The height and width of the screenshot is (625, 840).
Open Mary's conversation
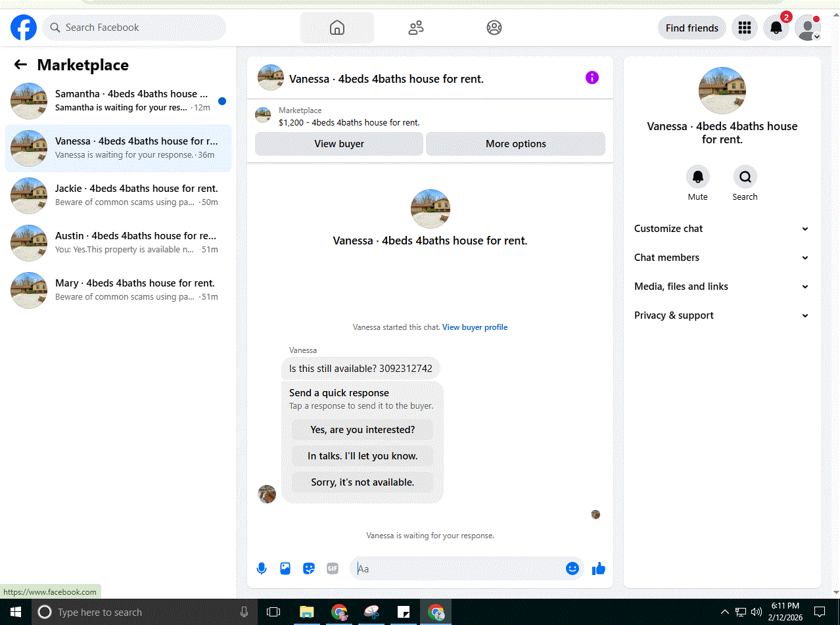click(118, 290)
